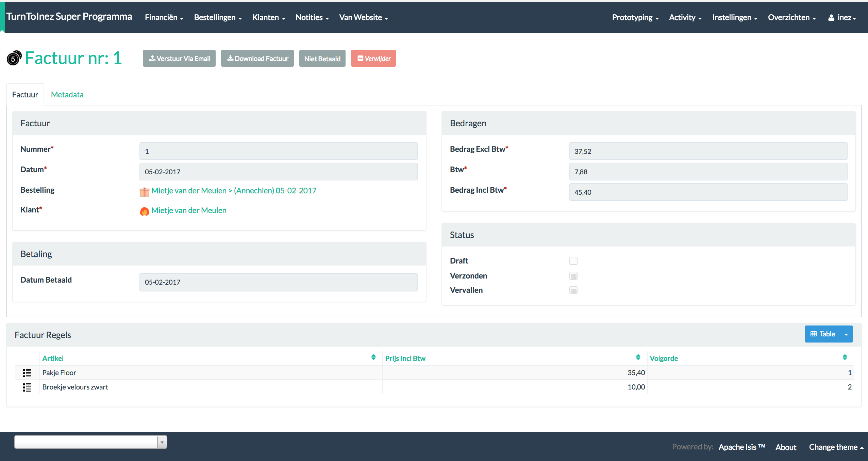Image resolution: width=868 pixels, height=461 pixels.
Task: Click the Niet Betaald button
Action: tap(322, 58)
